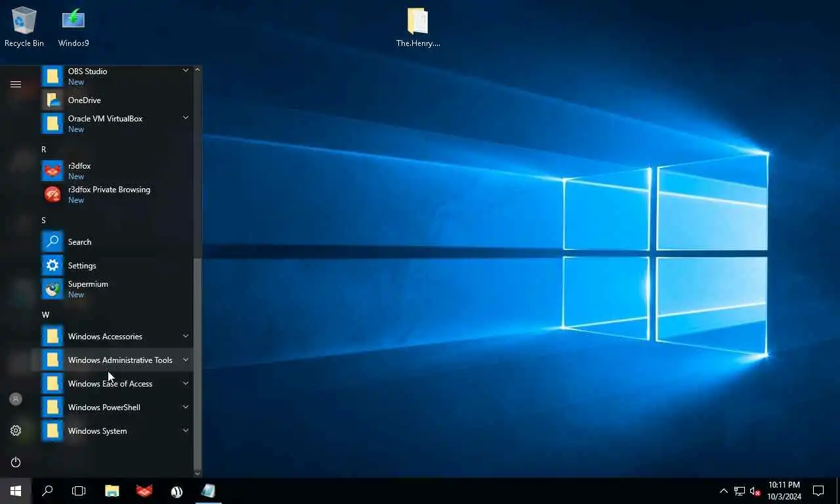Click the scrollbar down arrow in Start menu
This screenshot has width=840, height=504.
pyautogui.click(x=198, y=473)
